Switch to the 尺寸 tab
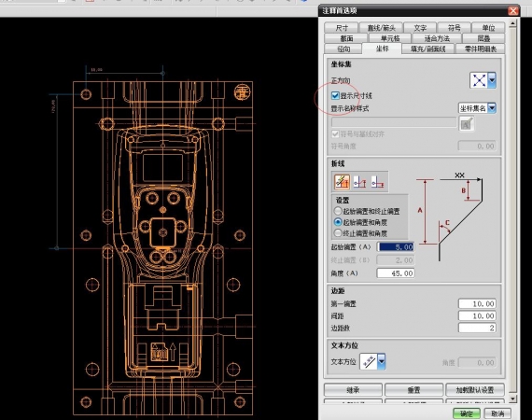 pos(342,27)
